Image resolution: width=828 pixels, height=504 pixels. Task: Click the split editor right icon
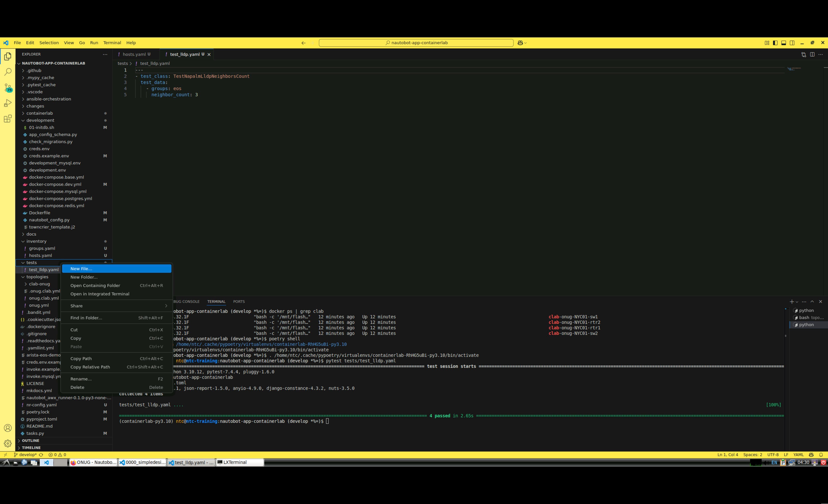click(x=812, y=54)
